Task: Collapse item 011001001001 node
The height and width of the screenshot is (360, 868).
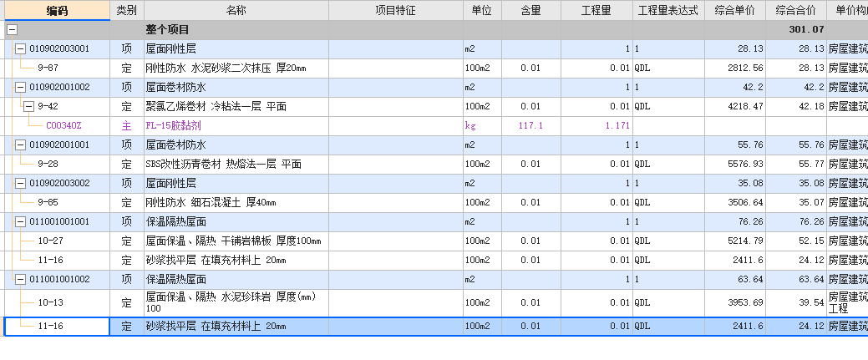Action: click(x=21, y=221)
